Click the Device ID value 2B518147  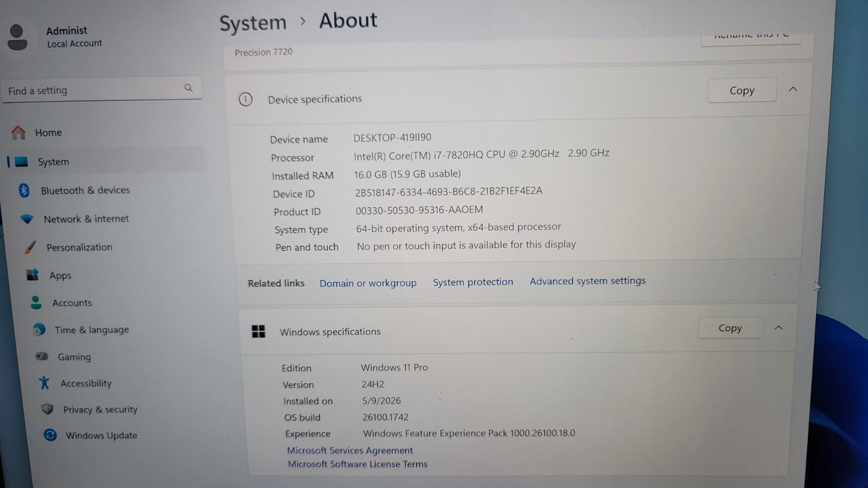coord(449,191)
